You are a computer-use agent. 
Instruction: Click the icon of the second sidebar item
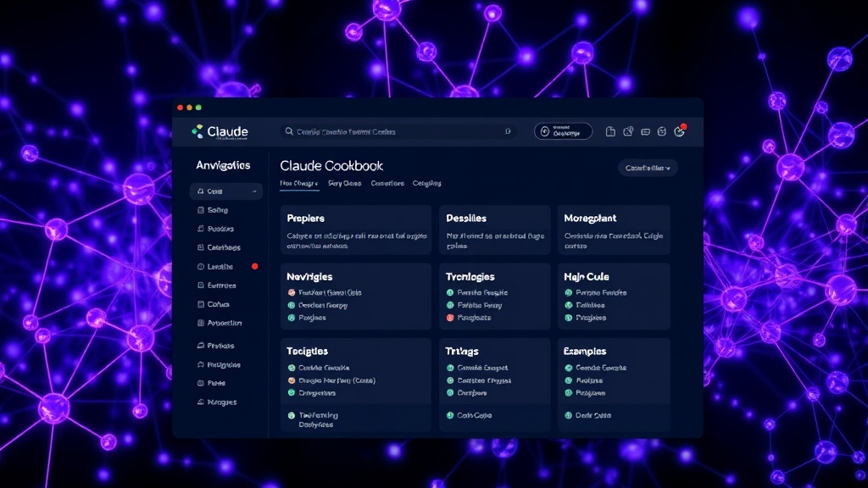(200, 210)
